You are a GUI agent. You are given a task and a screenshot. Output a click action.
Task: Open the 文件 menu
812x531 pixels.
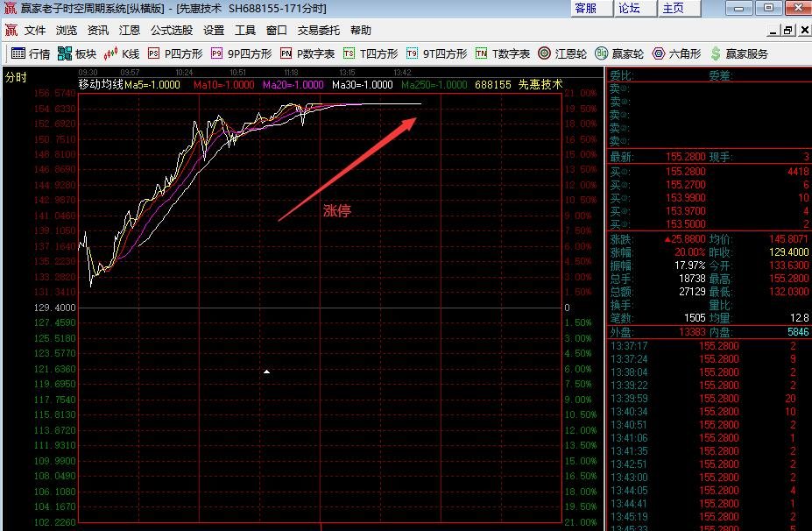[35, 30]
